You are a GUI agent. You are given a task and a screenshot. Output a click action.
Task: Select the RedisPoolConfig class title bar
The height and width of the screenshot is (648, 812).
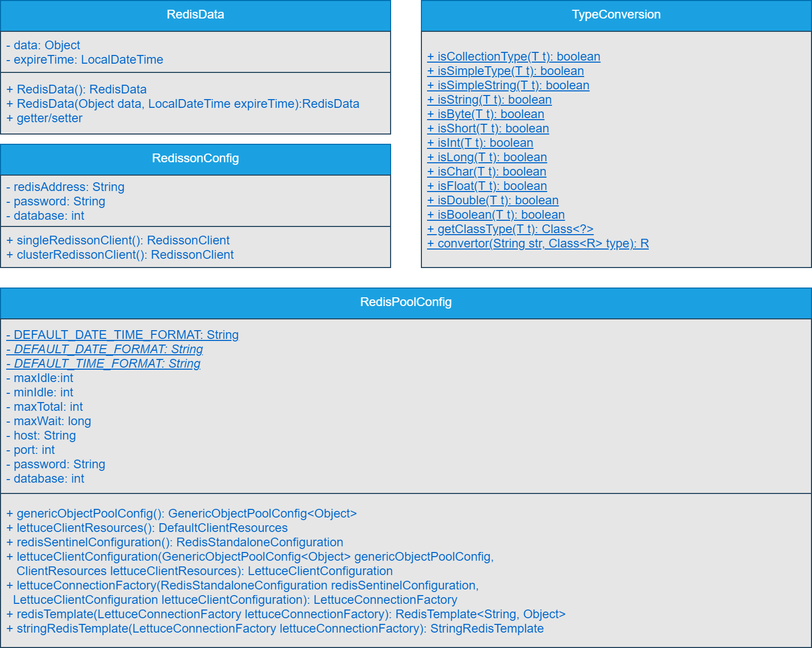click(405, 302)
